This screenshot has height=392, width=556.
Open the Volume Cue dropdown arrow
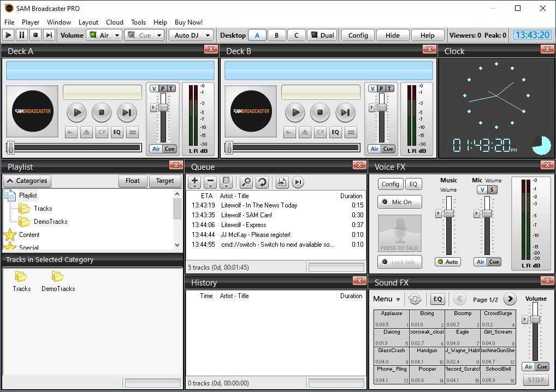tap(159, 35)
